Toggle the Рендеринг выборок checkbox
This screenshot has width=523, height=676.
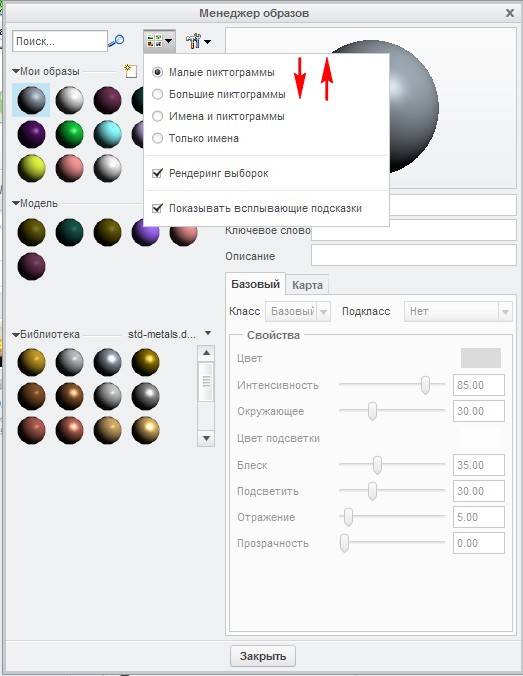coord(157,173)
